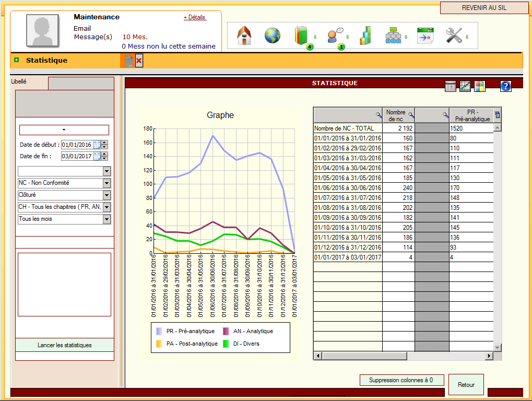The image size is (532, 401).
Task: Click the bar chart statistics icon
Action: click(365, 36)
